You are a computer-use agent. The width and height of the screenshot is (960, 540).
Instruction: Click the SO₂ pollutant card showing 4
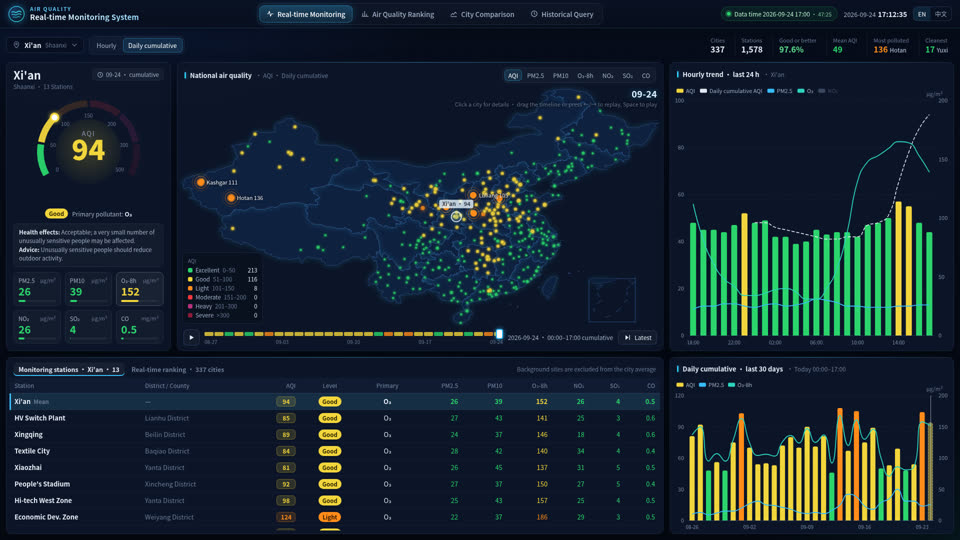[x=88, y=326]
